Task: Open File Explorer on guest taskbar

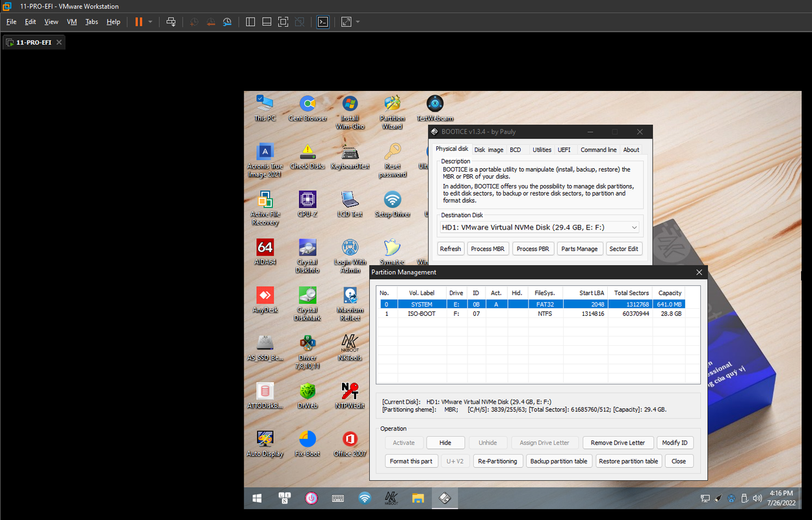Action: pyautogui.click(x=418, y=499)
